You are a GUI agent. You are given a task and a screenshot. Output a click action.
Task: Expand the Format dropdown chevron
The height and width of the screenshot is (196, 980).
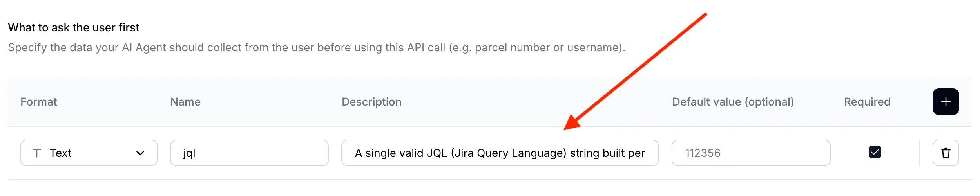140,153
